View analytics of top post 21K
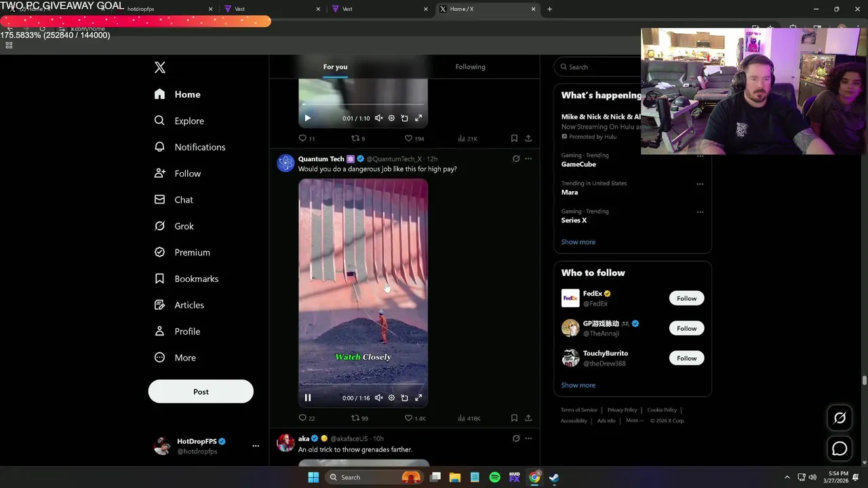Screen dimensions: 868x488 click(467, 138)
